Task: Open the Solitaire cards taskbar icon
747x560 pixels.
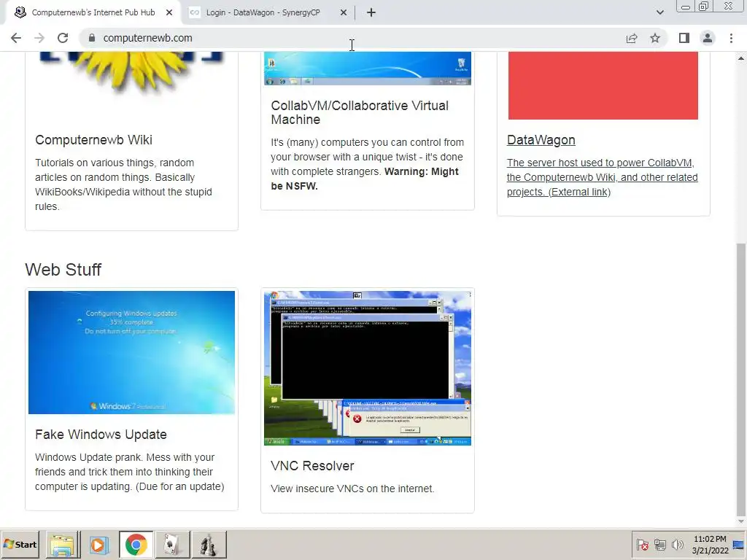Action: (x=172, y=545)
